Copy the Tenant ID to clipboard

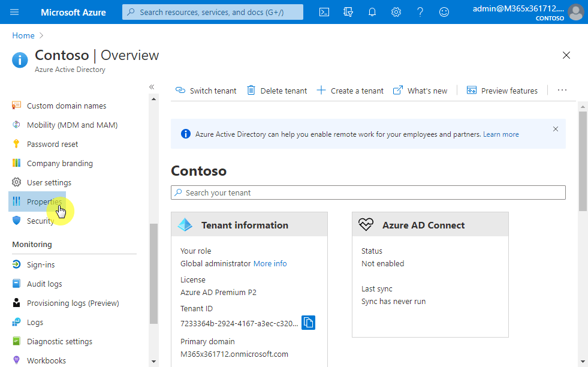tap(308, 323)
